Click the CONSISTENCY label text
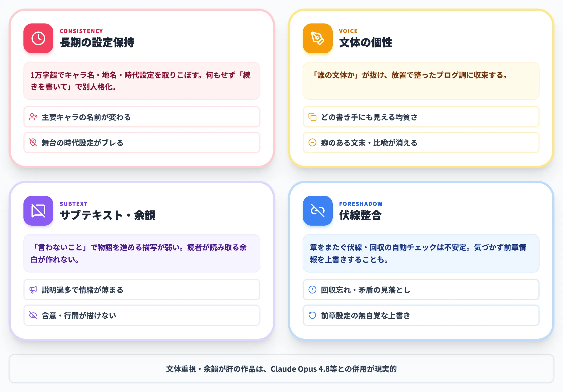 point(81,31)
